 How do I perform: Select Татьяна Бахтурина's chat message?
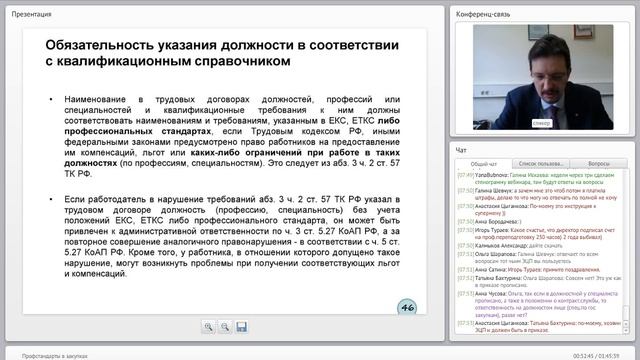pos(539,281)
